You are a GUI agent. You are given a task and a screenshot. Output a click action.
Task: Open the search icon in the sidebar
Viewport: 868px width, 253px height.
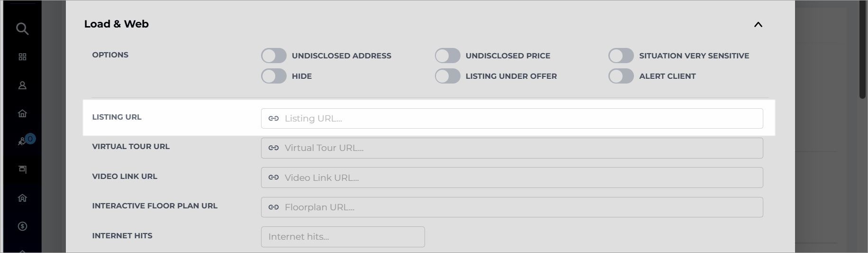point(22,29)
